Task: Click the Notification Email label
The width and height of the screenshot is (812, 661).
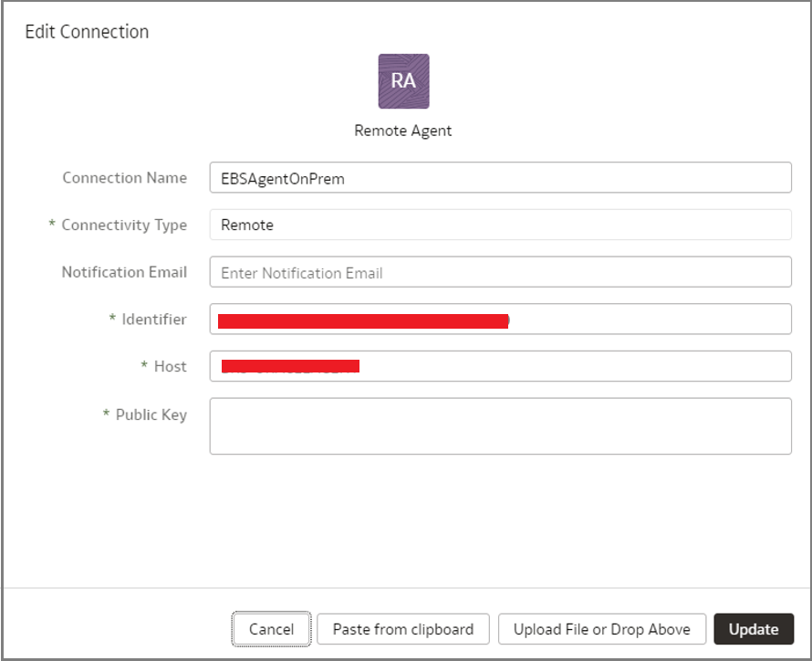Action: [124, 272]
